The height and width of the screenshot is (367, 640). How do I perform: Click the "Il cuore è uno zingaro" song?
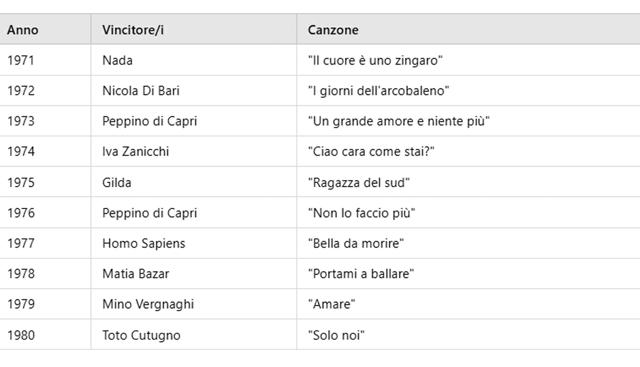click(375, 60)
